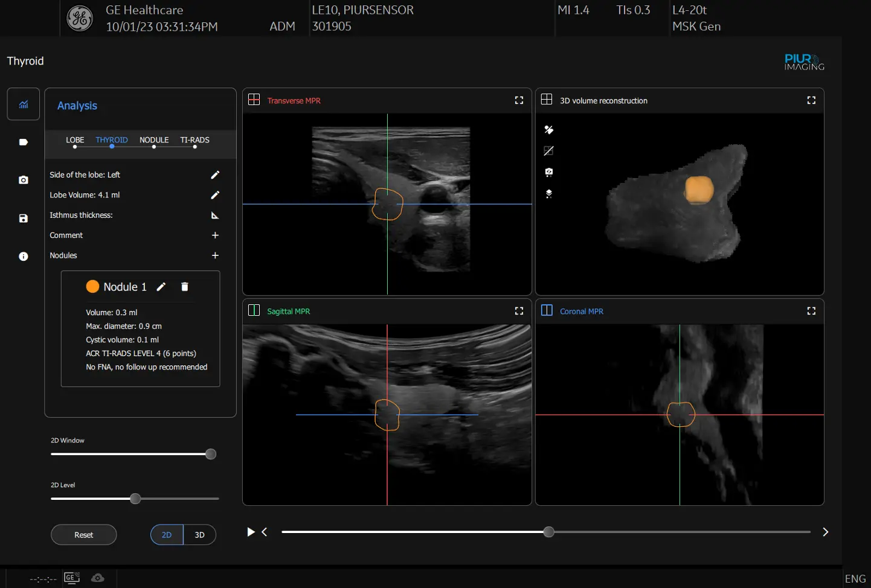871x588 pixels.
Task: Adjust the 2D Window slider handle
Action: [211, 454]
